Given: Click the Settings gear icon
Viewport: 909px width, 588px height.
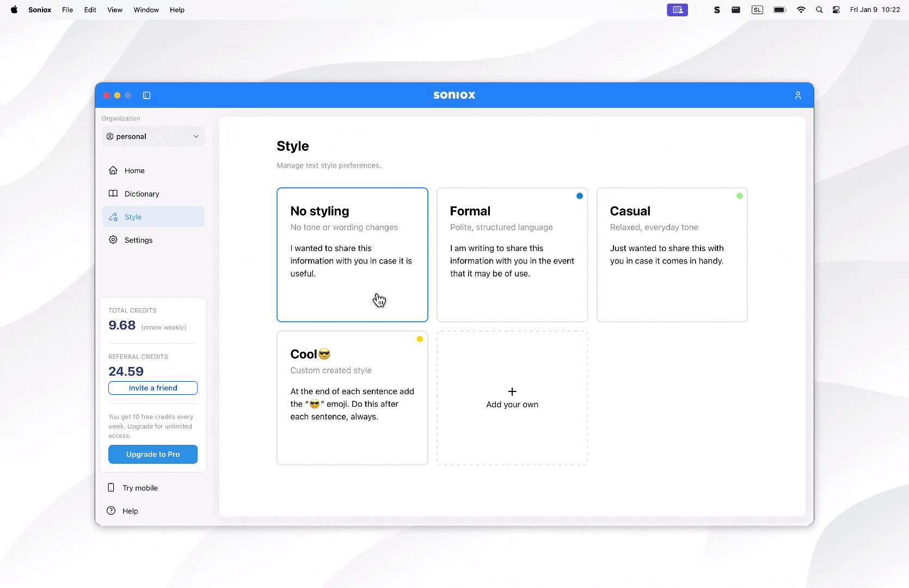Looking at the screenshot, I should coord(113,240).
